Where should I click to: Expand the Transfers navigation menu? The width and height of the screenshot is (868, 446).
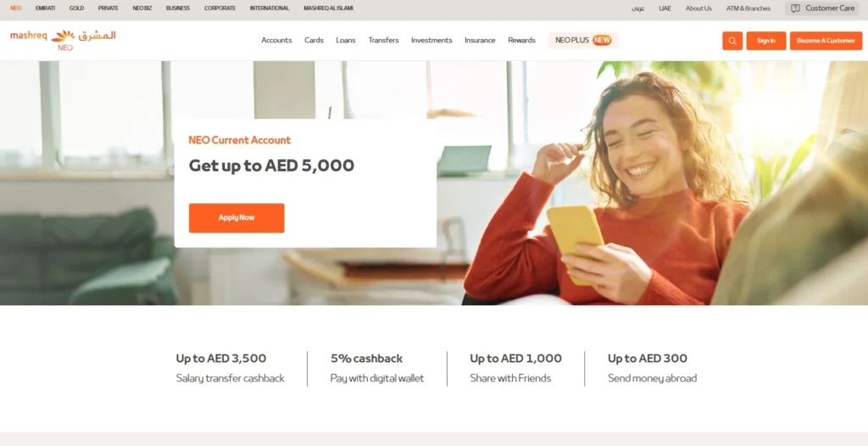tap(384, 41)
